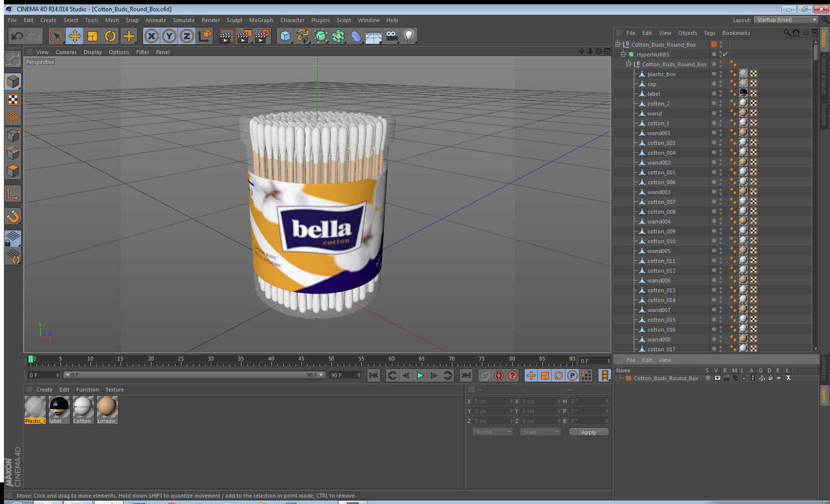Click the Undo arrow icon
830x504 pixels.
tap(17, 36)
